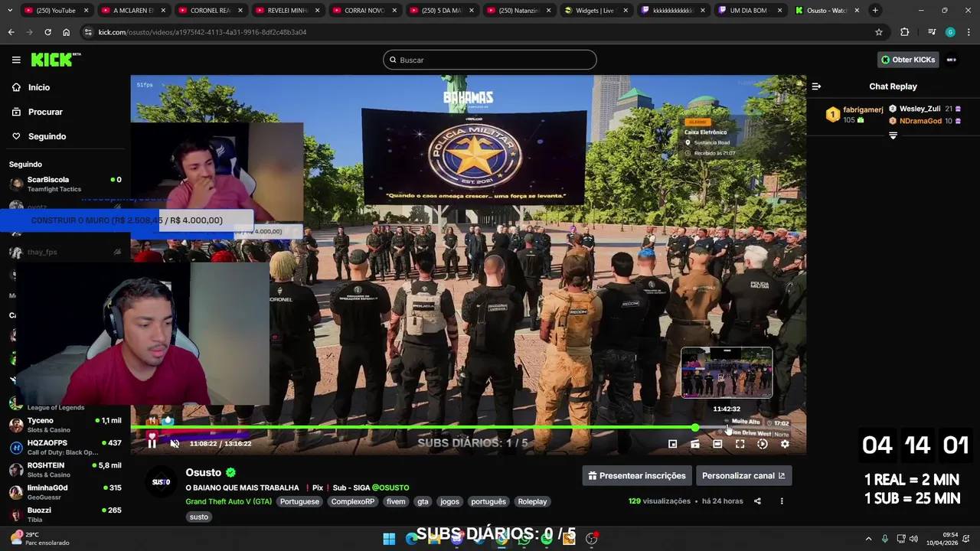Unmute the video player volume

pyautogui.click(x=175, y=443)
